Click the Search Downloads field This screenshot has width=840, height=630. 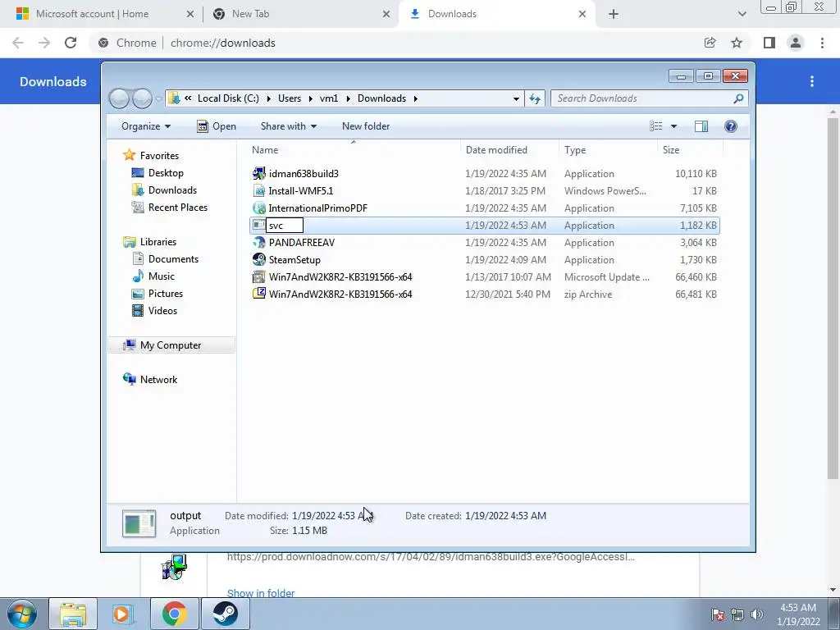tap(649, 98)
